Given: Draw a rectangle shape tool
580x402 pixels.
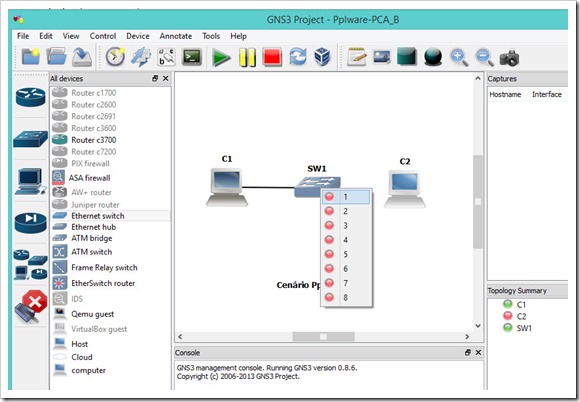Looking at the screenshot, I should pos(407,57).
